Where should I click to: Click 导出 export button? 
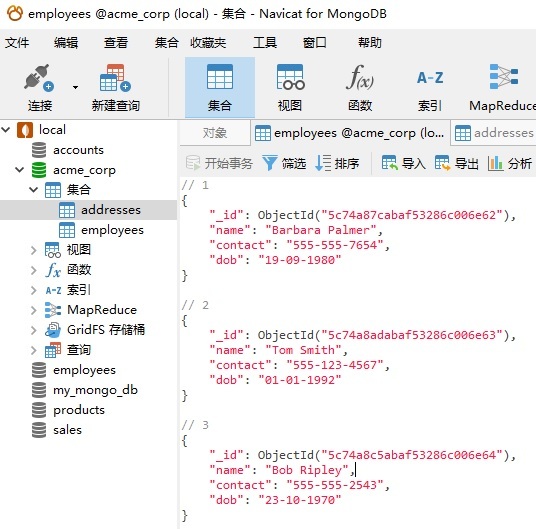tap(456, 163)
